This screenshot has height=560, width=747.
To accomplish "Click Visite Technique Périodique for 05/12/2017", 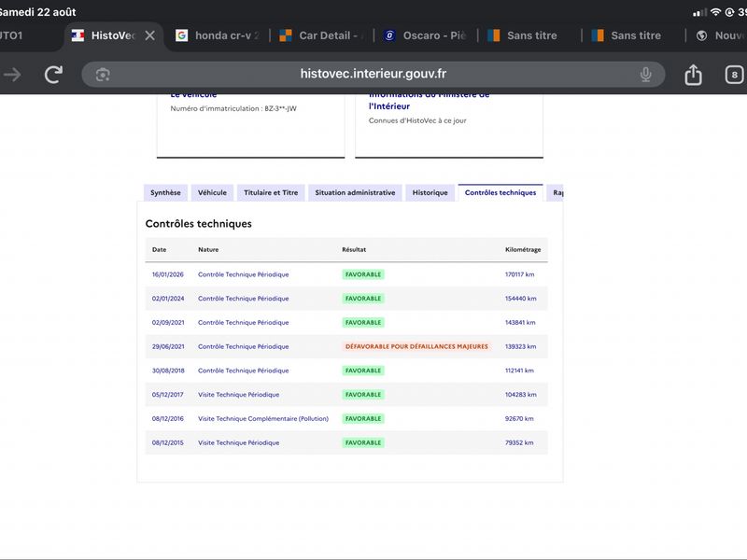I will pos(239,395).
